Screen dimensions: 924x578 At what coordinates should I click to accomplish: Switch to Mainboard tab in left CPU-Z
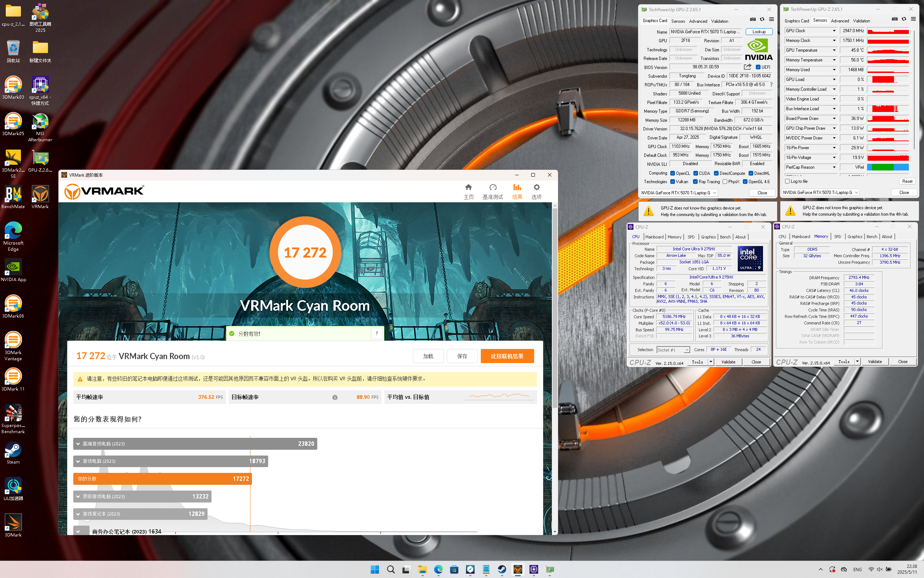[x=654, y=237]
